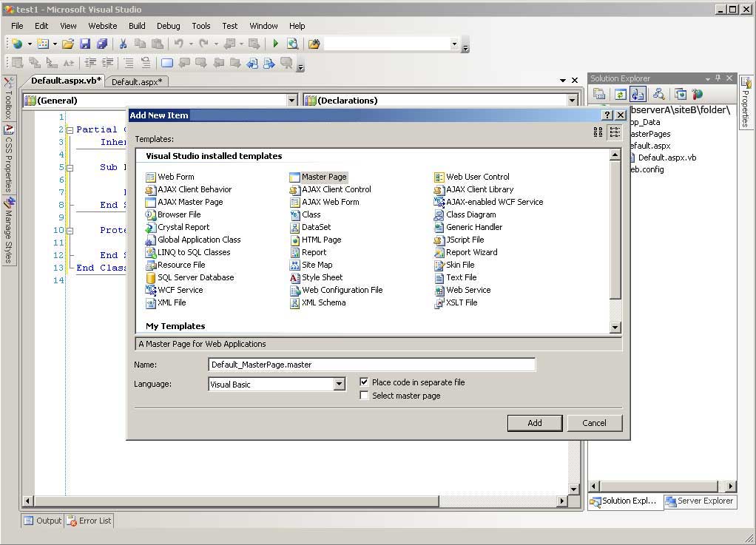Open the Find combo box dropdown

click(x=454, y=44)
